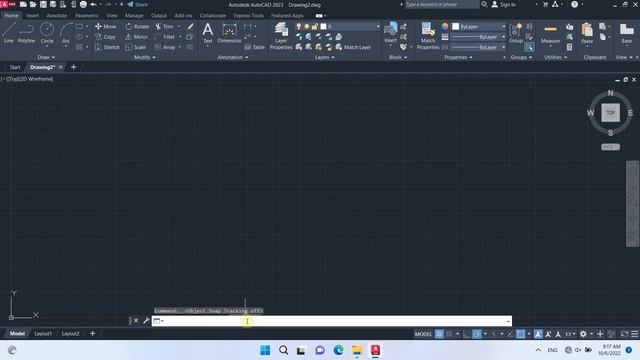Toggle MODEL space button in status bar
Screen dimensions: 640x360
(x=423, y=334)
